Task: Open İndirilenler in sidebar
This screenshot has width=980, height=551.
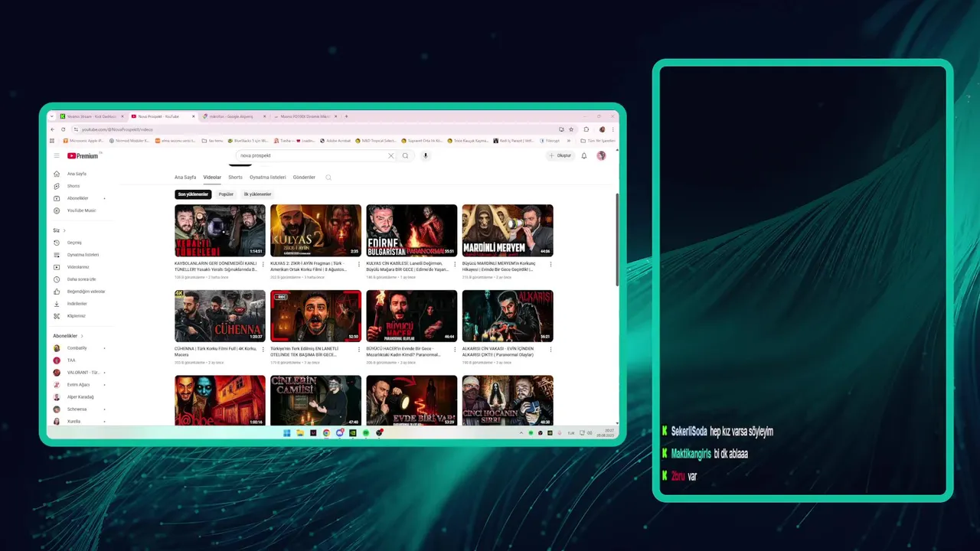Action: 77,304
